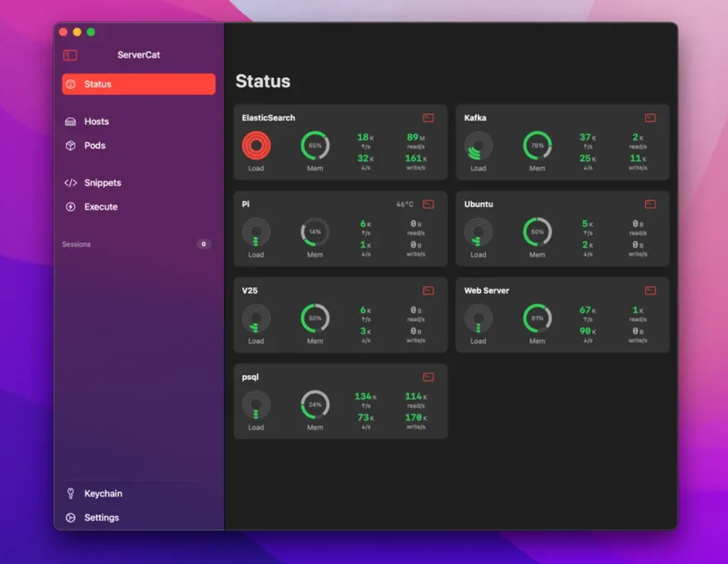Click V25 Load gauge
The image size is (728, 564).
(256, 318)
